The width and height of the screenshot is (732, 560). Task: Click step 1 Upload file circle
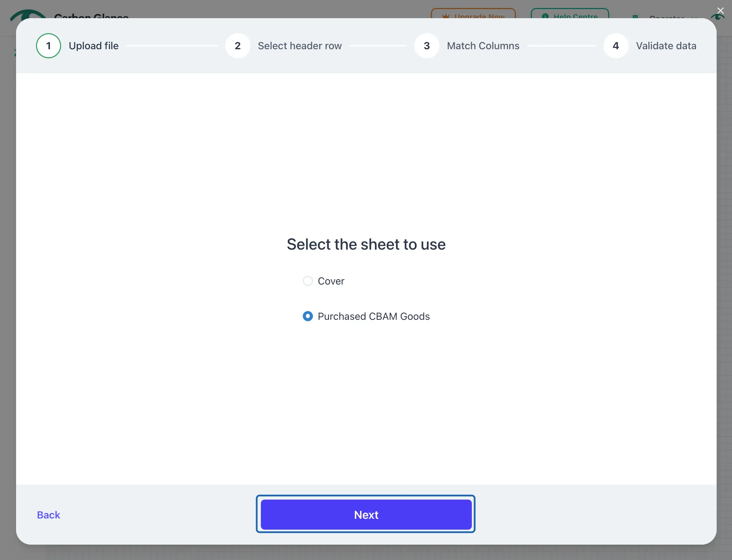pyautogui.click(x=49, y=46)
